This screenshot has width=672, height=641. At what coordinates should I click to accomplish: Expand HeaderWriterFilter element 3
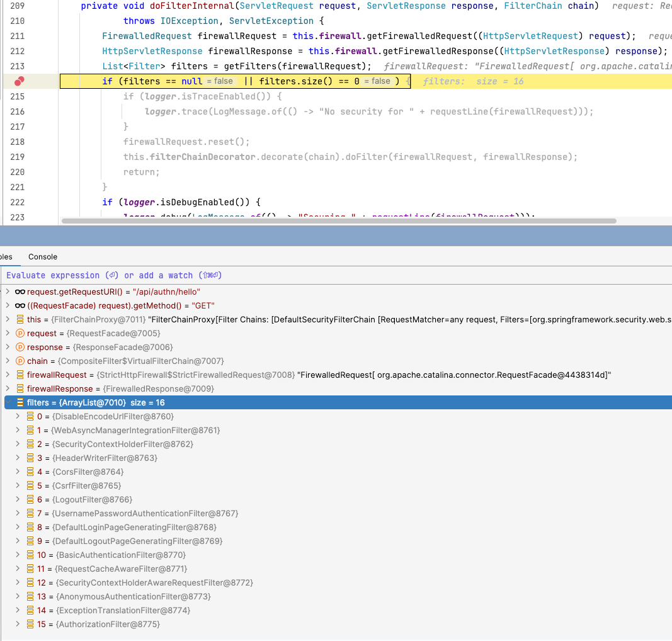18,458
